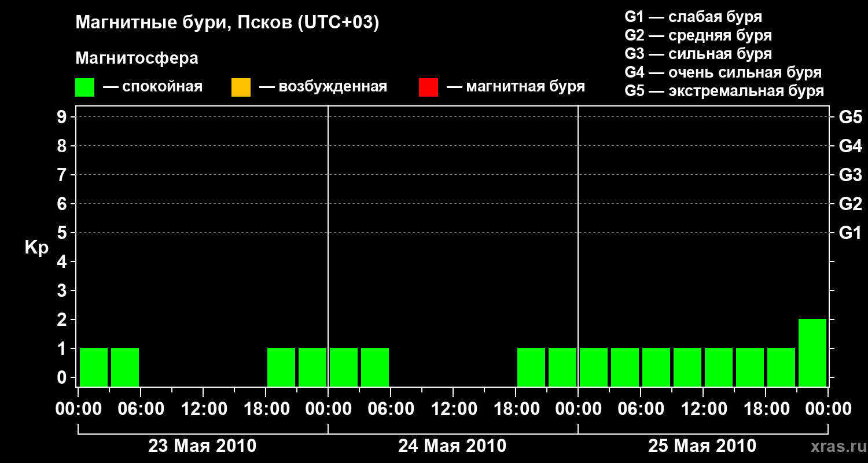Viewport: 868px width, 463px height.
Task: Click the 03:00–06:00 bar on 24 Мая
Action: click(x=375, y=367)
